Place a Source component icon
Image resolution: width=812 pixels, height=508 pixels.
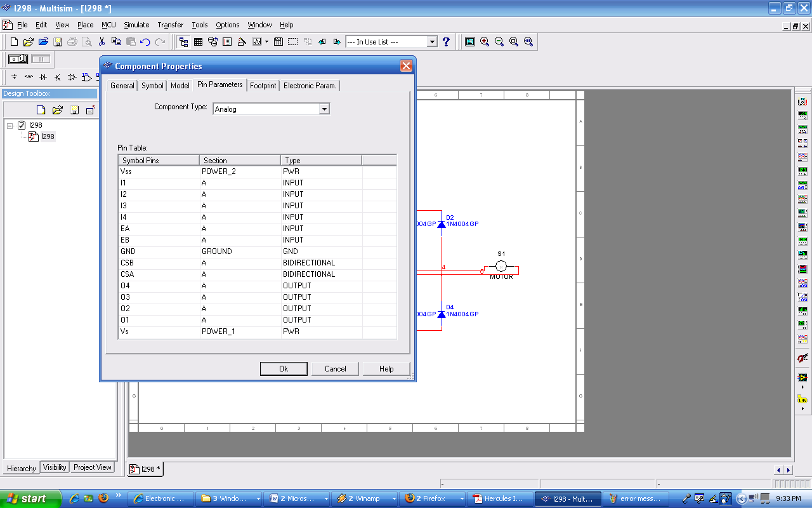15,77
